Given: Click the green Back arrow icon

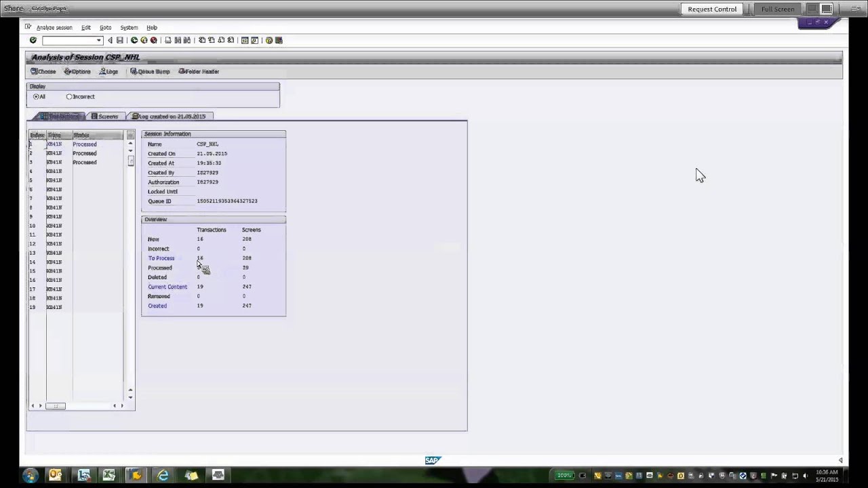Looking at the screenshot, I should (134, 41).
